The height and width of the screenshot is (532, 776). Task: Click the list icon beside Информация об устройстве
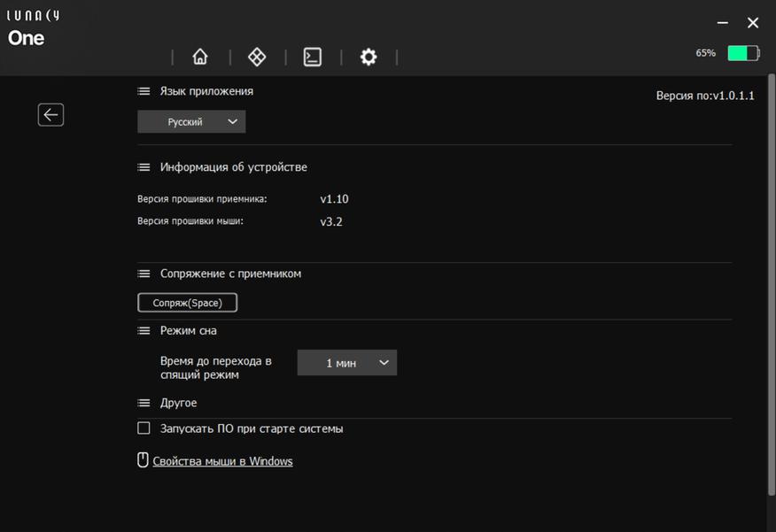144,167
